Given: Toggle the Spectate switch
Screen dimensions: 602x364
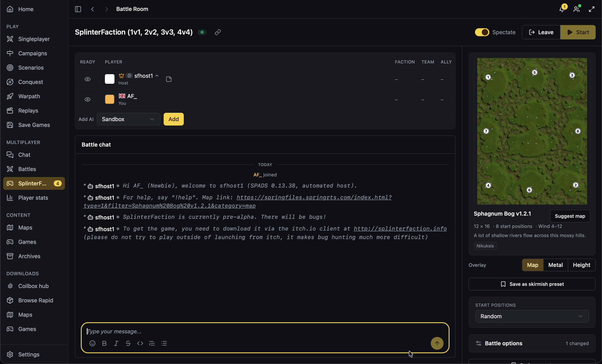Looking at the screenshot, I should coord(482,32).
